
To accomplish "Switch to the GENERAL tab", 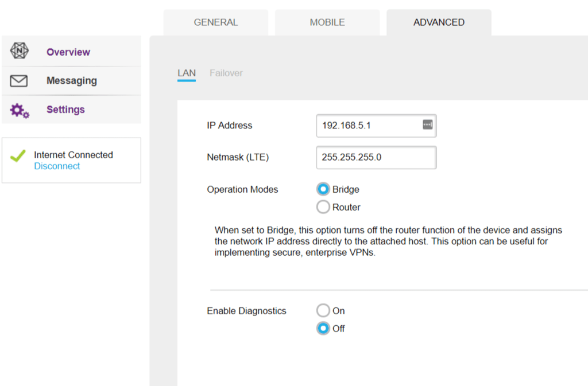I will point(215,23).
